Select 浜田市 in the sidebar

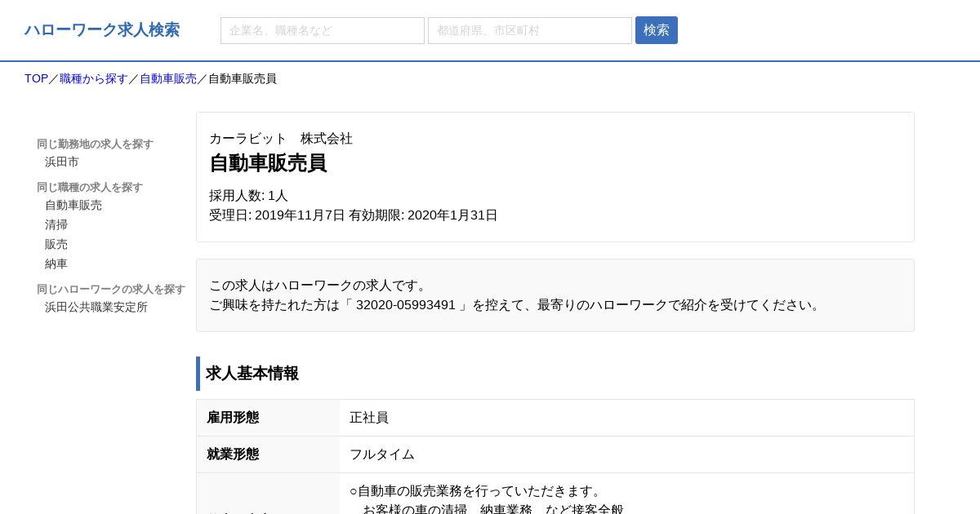point(62,162)
